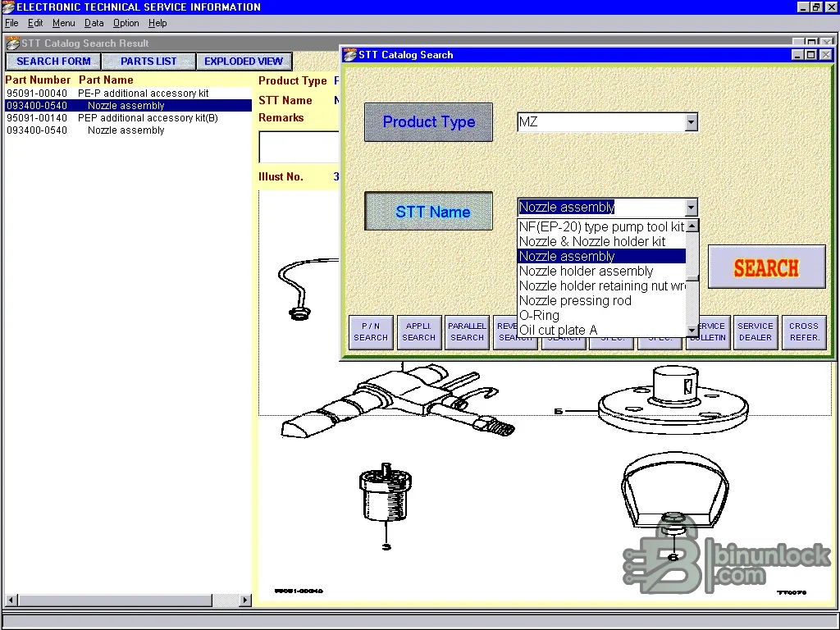This screenshot has height=630, width=840.
Task: Expand the Product Type MZ dropdown arrow
Action: [x=691, y=122]
